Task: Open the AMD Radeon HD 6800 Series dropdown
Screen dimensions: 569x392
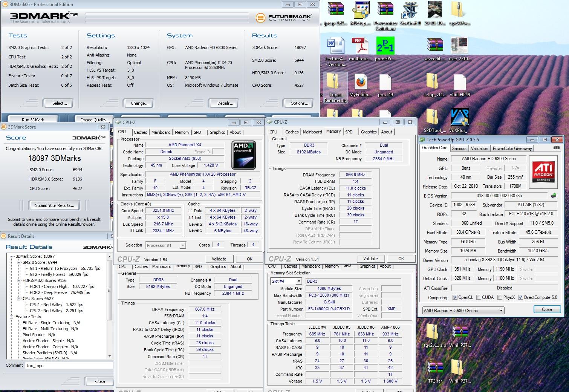Action: (x=463, y=311)
